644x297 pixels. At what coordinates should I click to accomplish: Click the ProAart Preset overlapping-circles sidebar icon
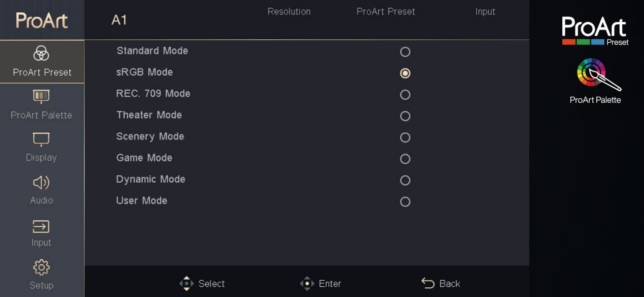41,54
